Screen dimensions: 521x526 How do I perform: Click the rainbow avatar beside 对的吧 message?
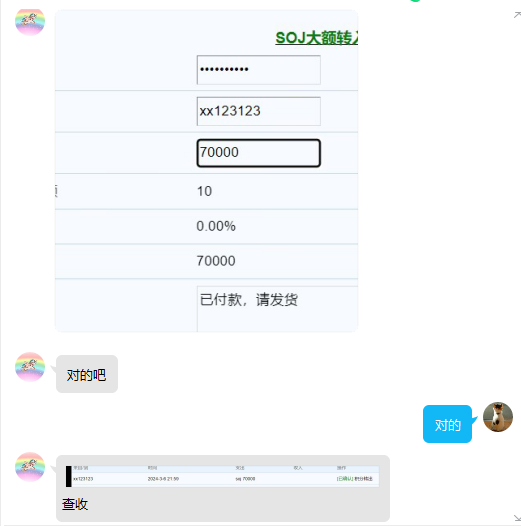pos(30,367)
